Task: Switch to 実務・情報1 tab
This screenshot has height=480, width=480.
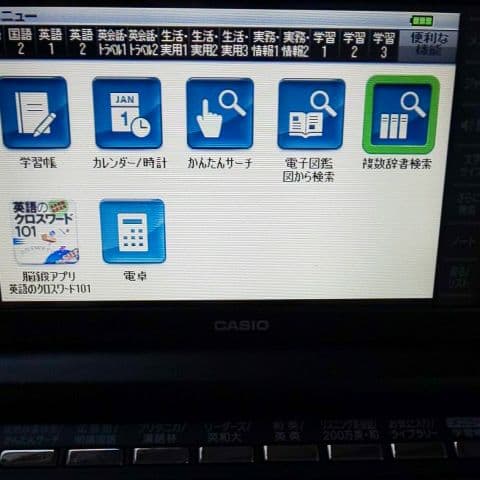Action: tap(265, 45)
